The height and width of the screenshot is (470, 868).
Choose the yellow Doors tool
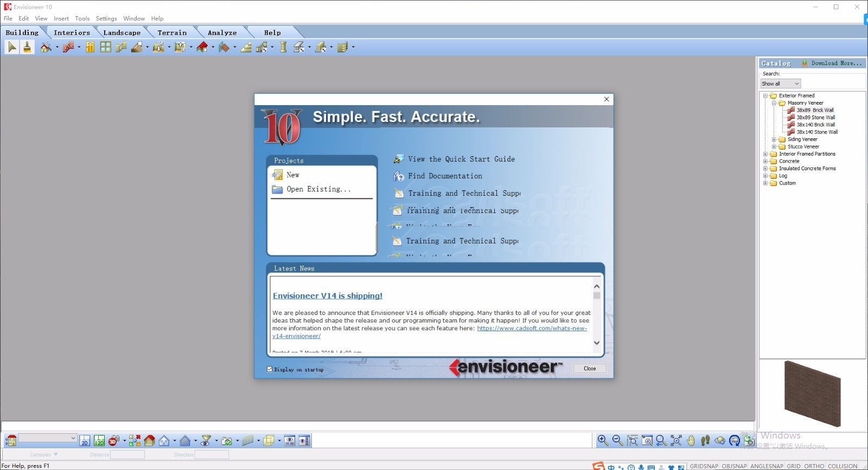pyautogui.click(x=90, y=47)
